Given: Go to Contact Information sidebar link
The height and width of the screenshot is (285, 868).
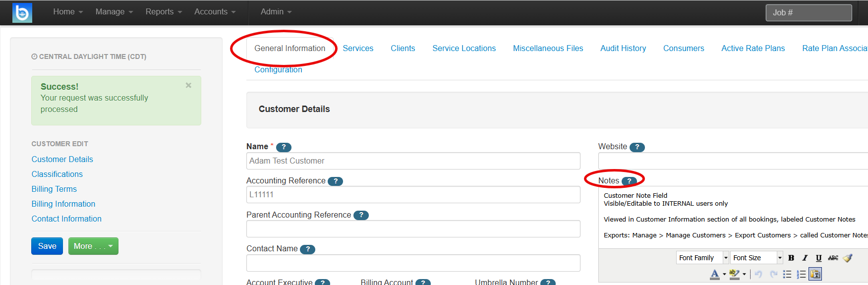Looking at the screenshot, I should [x=66, y=219].
